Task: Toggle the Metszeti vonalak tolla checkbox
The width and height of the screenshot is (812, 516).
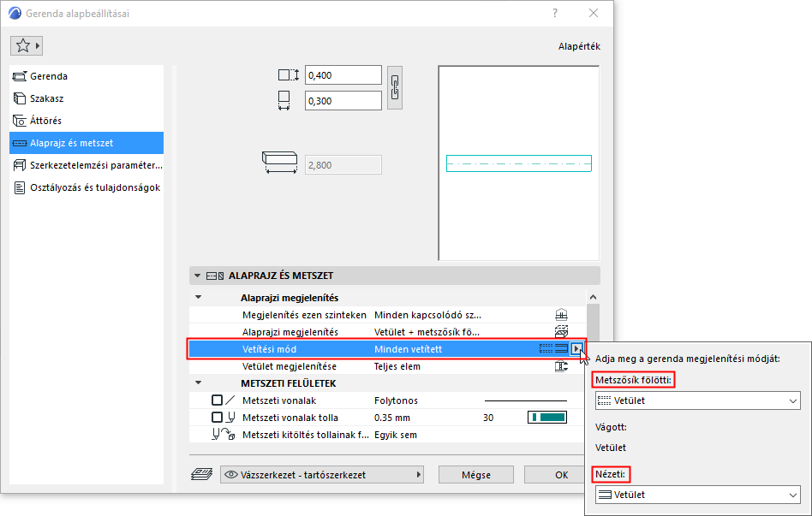Action: tap(217, 417)
